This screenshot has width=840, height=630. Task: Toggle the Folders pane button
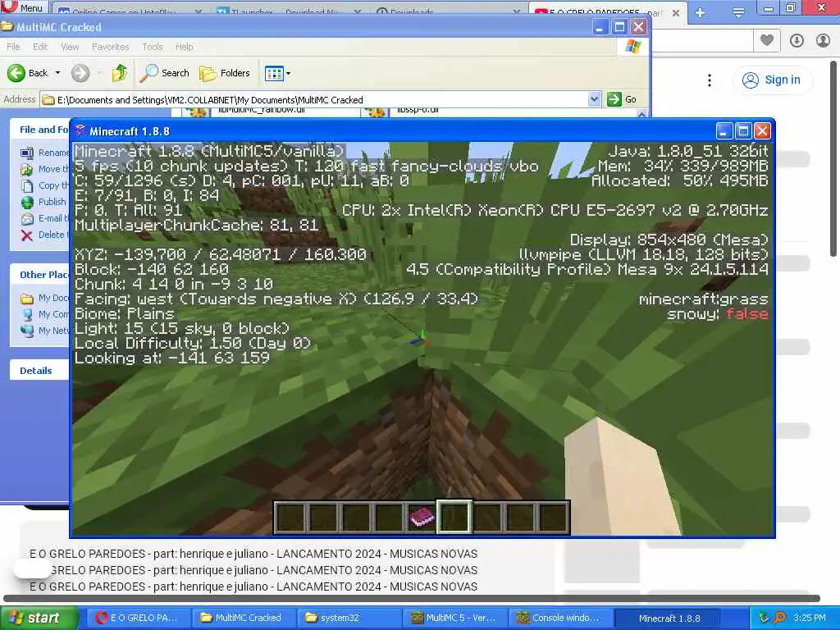pyautogui.click(x=225, y=73)
